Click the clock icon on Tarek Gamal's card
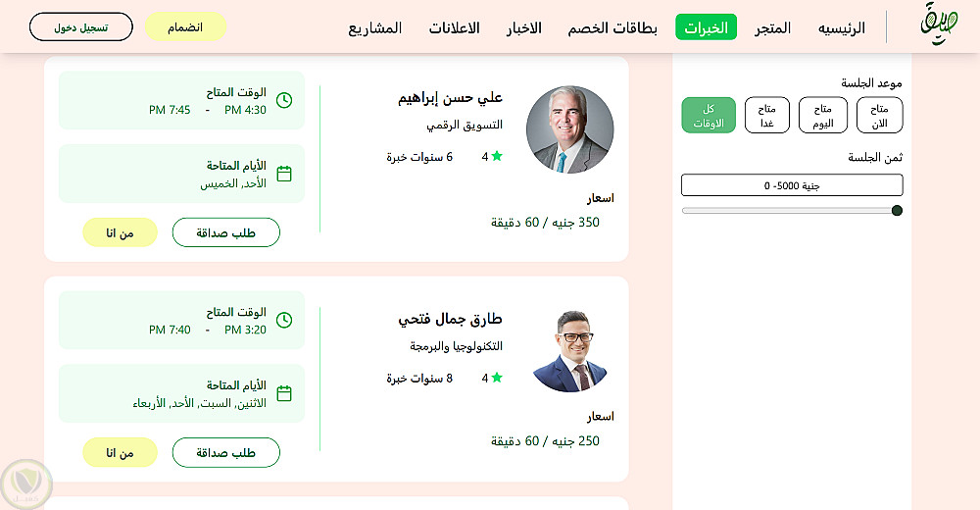This screenshot has width=980, height=510. 284,320
